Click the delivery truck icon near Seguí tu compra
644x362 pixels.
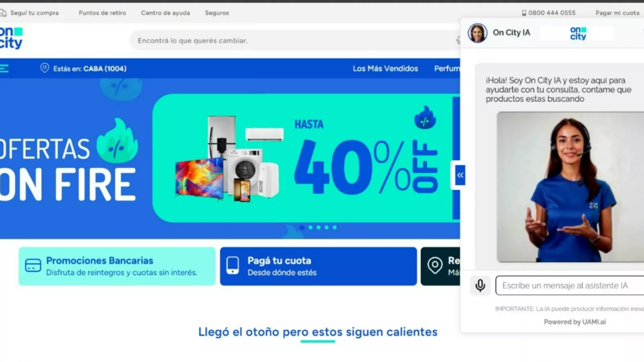(x=3, y=13)
